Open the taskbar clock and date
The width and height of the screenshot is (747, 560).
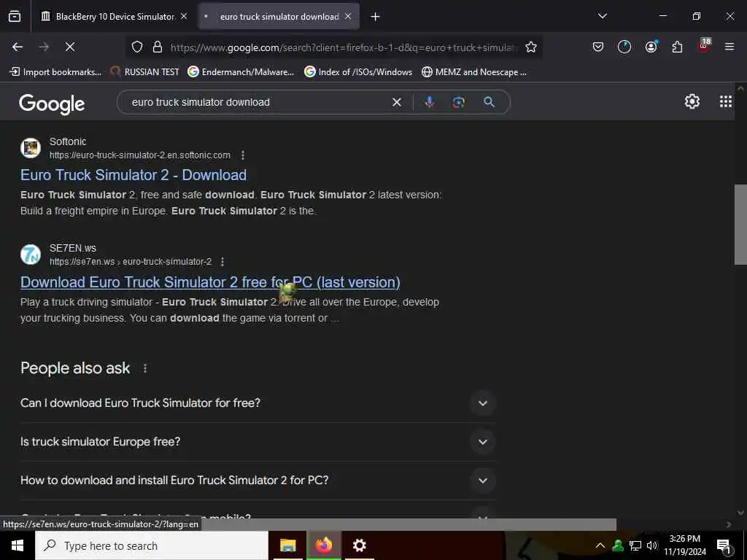tap(684, 545)
